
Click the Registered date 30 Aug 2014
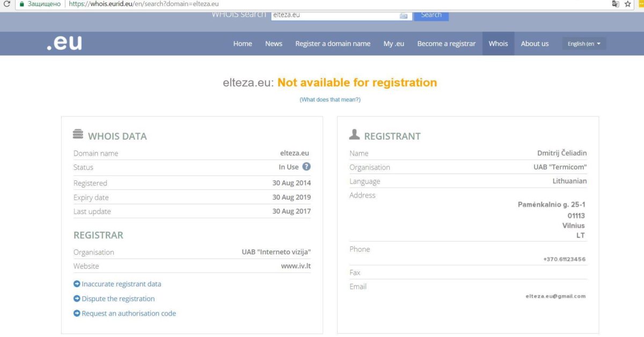291,183
